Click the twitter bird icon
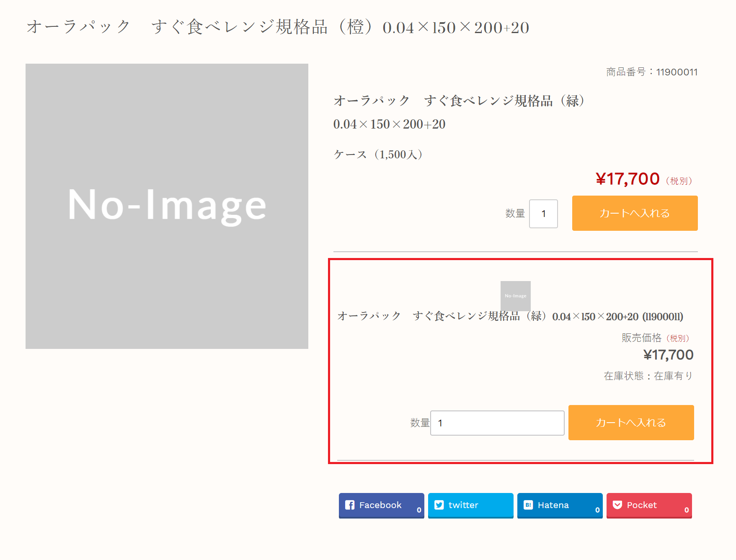Screen dimensions: 736x560 pos(439,505)
